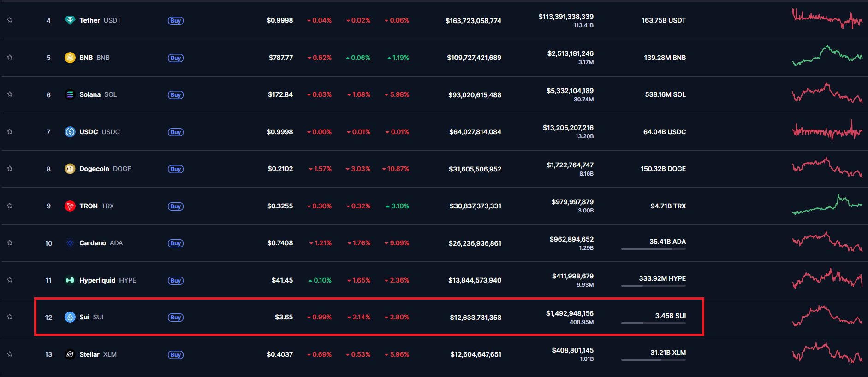The height and width of the screenshot is (377, 868).
Task: Open the Stellar XLM coin page
Action: pyautogui.click(x=98, y=354)
